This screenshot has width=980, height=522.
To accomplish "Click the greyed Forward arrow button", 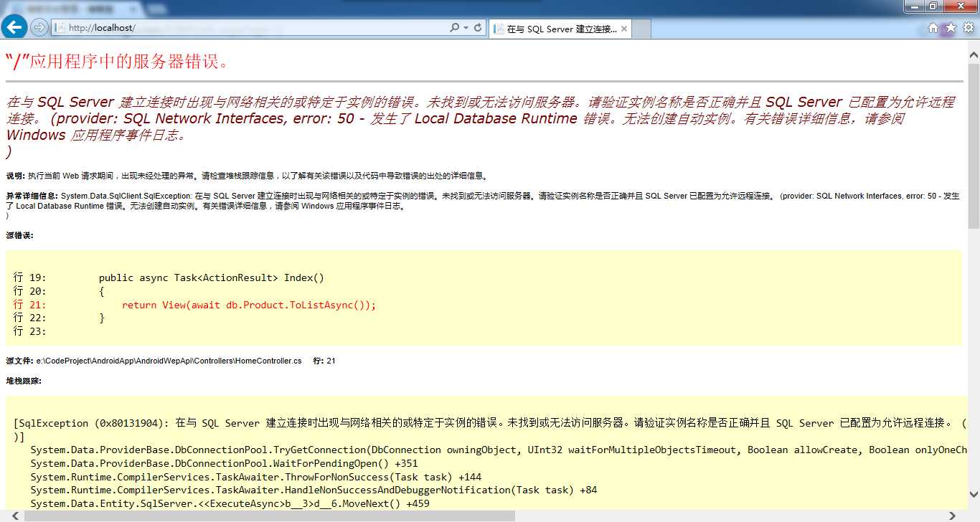I will tap(39, 27).
